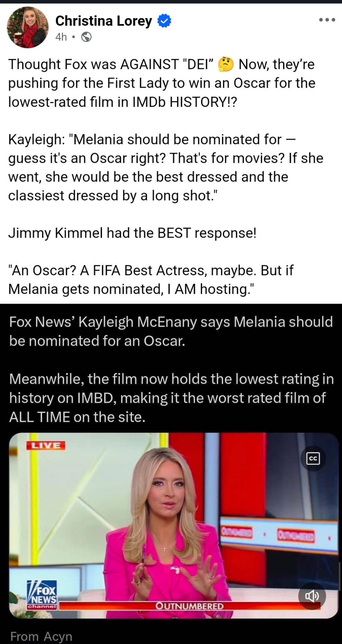Viewport: 342px width, 644px height.
Task: Toggle closed captions with CC button
Action: (313, 458)
